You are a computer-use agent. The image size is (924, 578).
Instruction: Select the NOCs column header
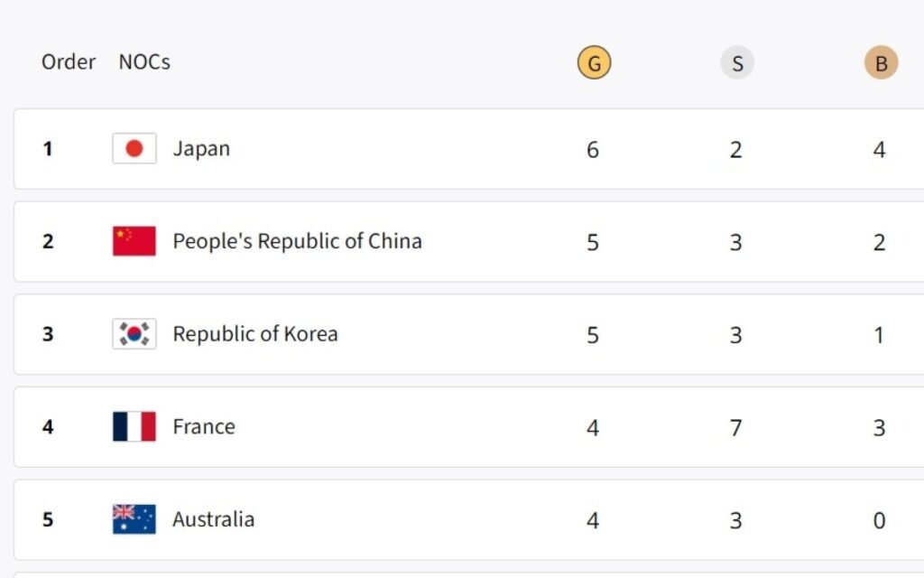144,62
